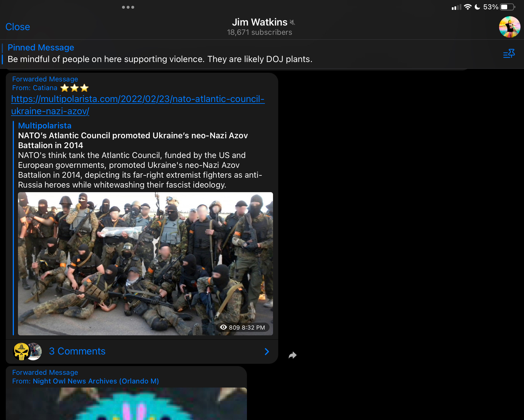
Task: Open forwarded source Catiana
Action: click(45, 88)
